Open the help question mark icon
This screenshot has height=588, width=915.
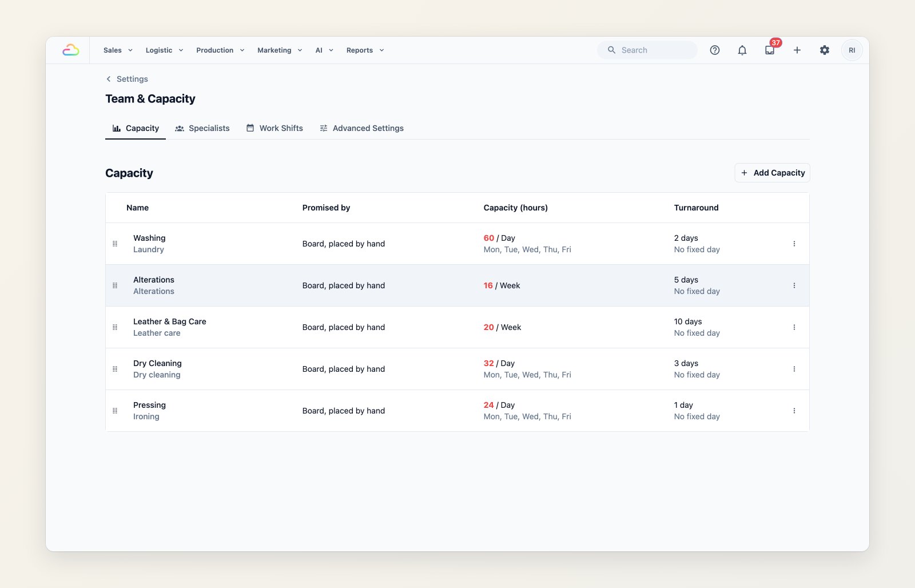tap(715, 50)
